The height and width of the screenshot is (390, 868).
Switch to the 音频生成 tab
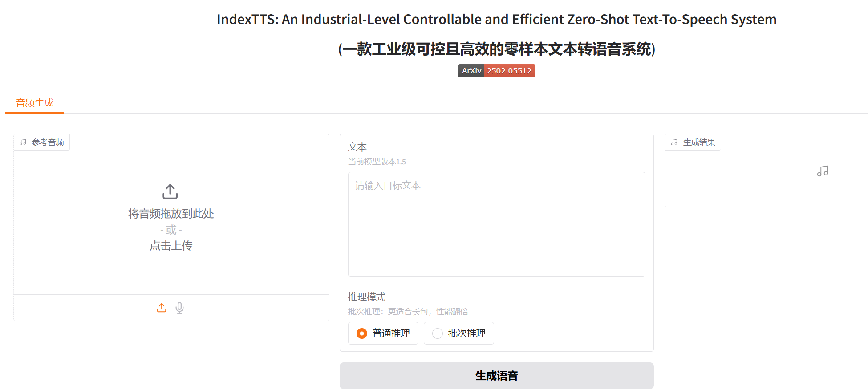point(35,103)
